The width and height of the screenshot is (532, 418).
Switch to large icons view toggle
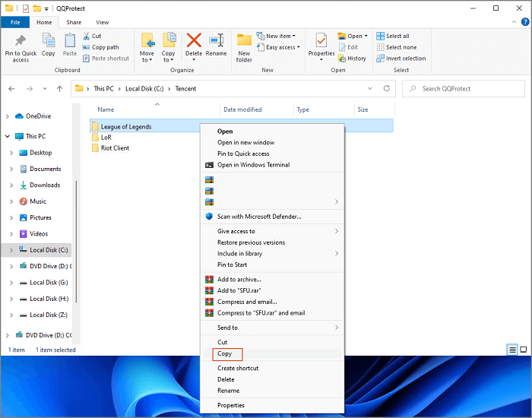click(x=524, y=349)
